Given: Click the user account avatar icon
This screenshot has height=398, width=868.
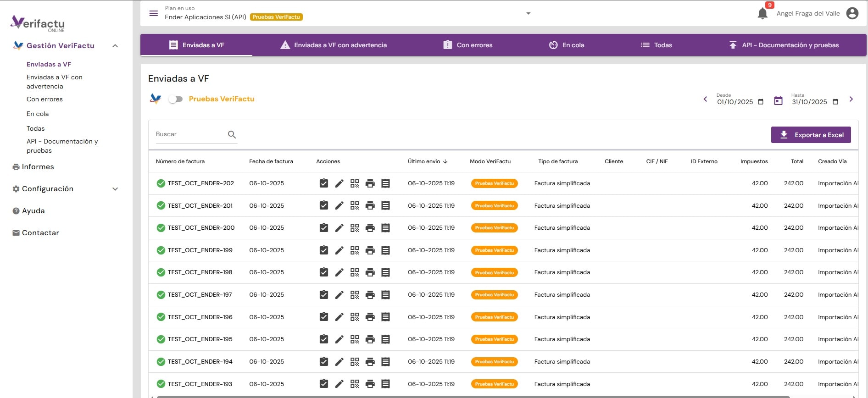Looking at the screenshot, I should 852,13.
